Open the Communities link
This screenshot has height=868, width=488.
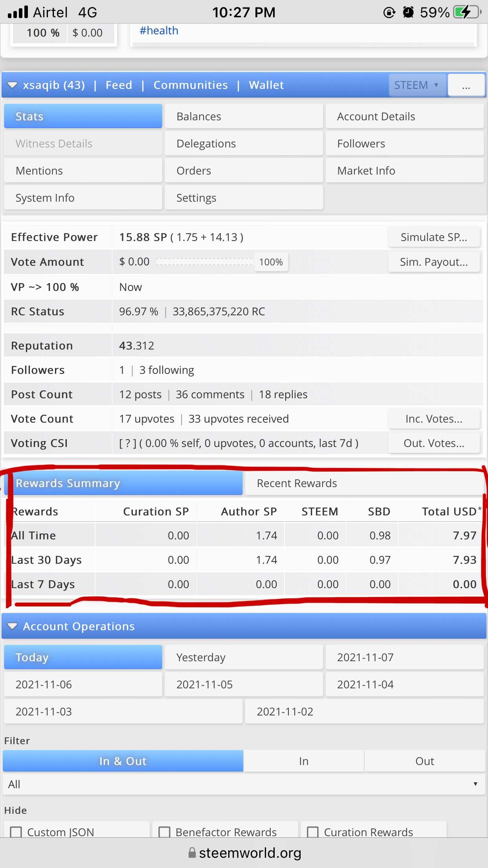click(191, 85)
